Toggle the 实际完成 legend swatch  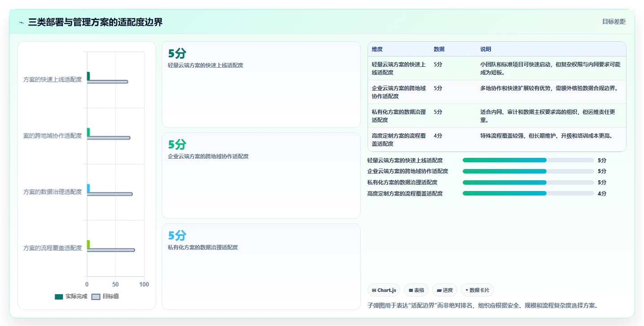click(59, 297)
